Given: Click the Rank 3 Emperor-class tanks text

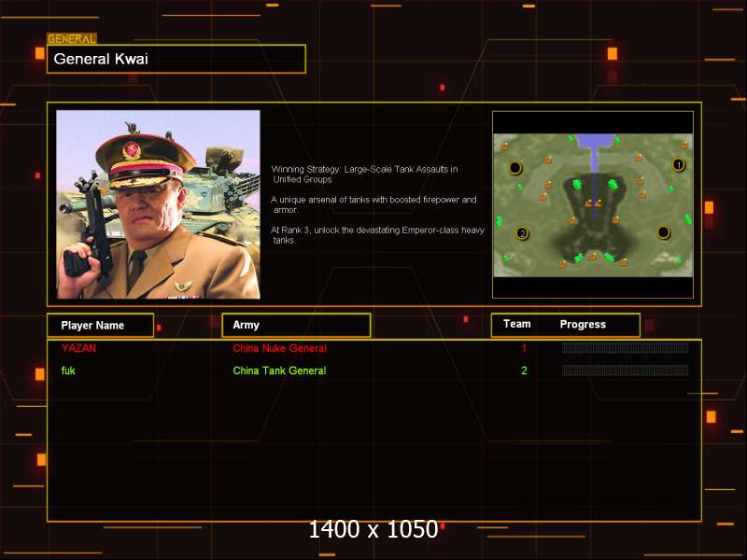Looking at the screenshot, I should [378, 235].
